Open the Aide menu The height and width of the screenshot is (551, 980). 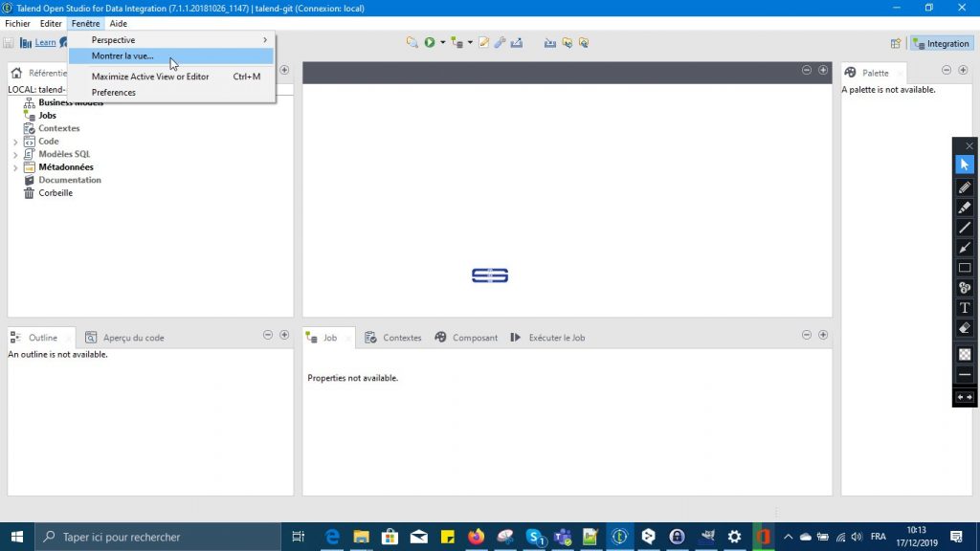point(118,23)
